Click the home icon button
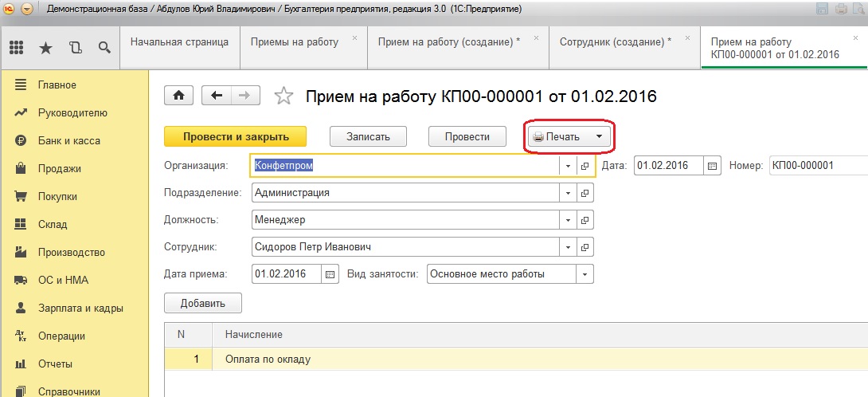 coord(178,96)
